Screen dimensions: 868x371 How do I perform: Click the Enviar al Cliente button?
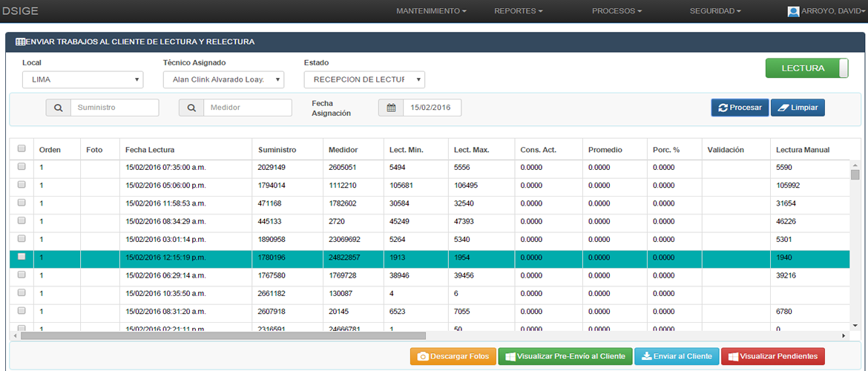click(677, 357)
